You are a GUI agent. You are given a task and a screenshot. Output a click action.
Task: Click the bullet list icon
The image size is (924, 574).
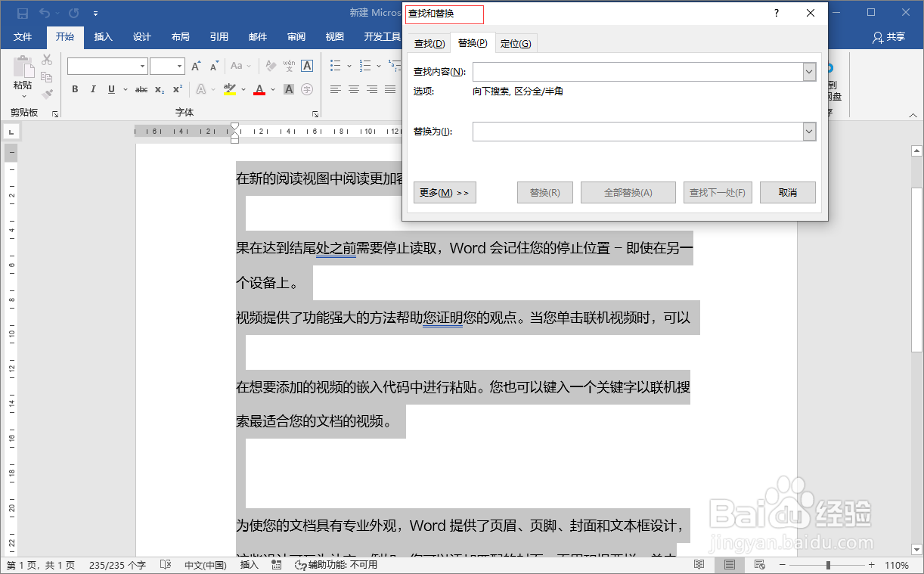tap(336, 67)
